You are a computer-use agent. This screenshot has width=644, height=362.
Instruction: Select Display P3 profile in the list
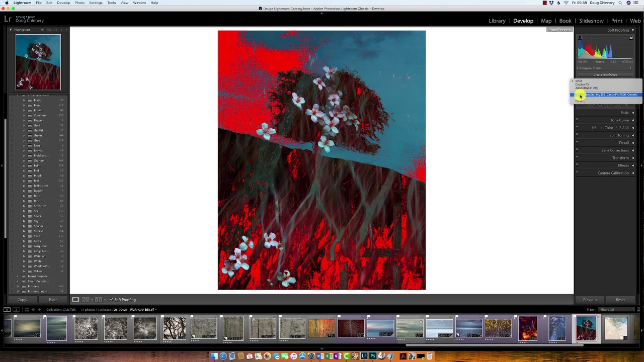(606, 84)
